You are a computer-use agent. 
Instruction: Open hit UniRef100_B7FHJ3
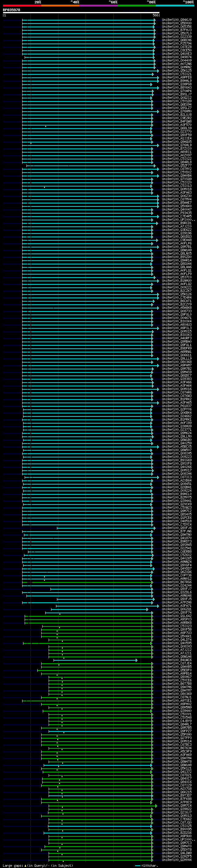[x=177, y=30]
